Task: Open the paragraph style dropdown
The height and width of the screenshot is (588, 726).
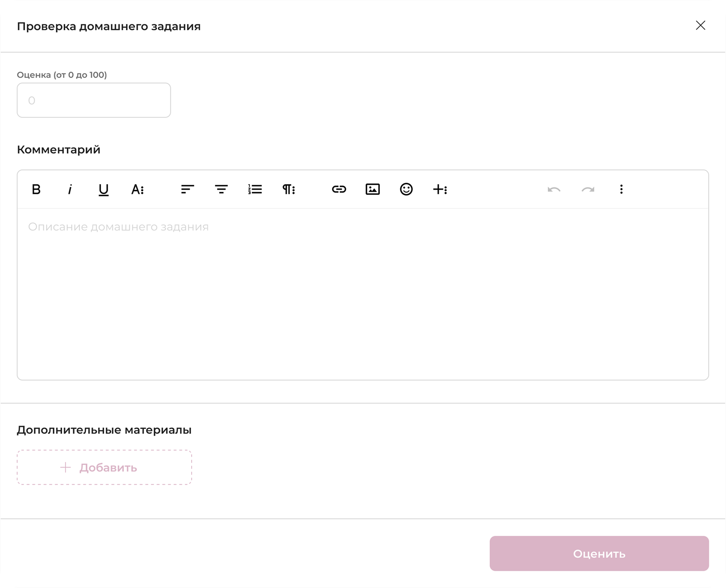Action: coord(289,190)
